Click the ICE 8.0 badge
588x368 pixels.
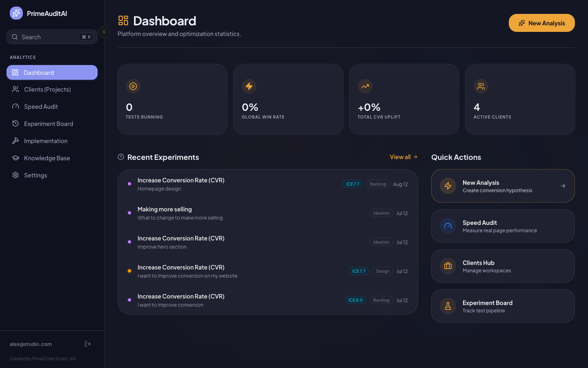point(356,300)
